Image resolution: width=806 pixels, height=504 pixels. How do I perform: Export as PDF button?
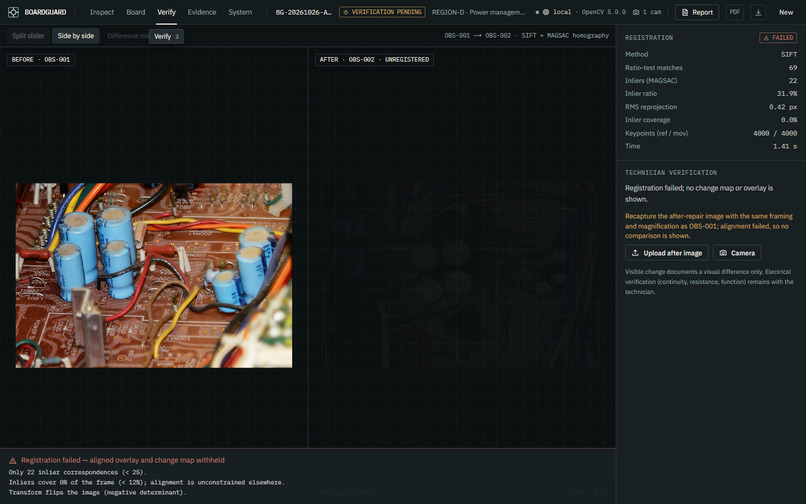735,12
